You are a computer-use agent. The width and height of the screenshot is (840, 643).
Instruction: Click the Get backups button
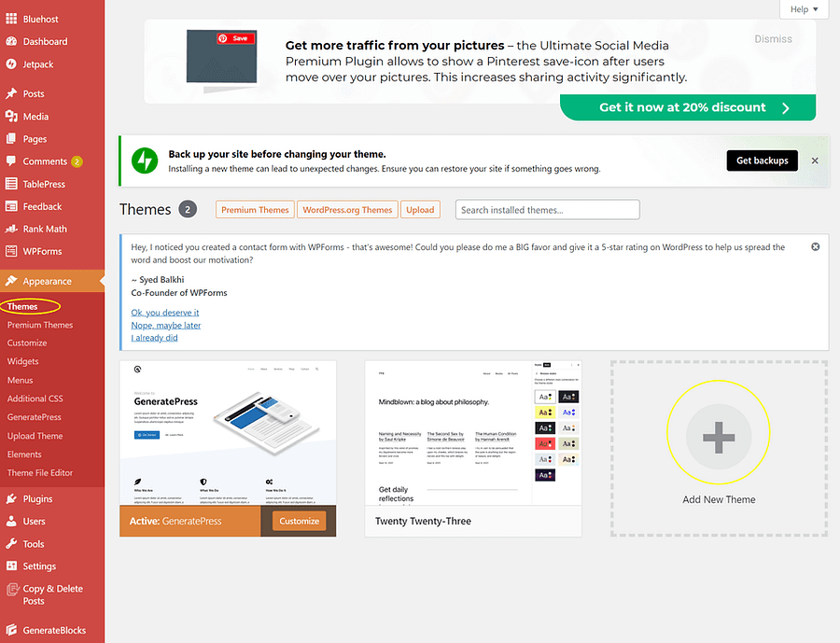coord(762,161)
